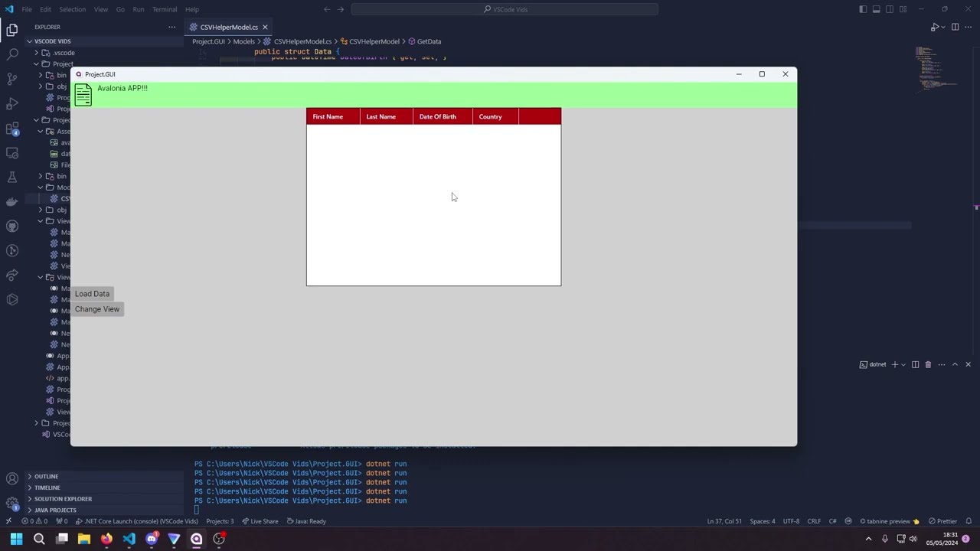Click the Date Of Birth column header
The height and width of the screenshot is (551, 980).
point(443,116)
